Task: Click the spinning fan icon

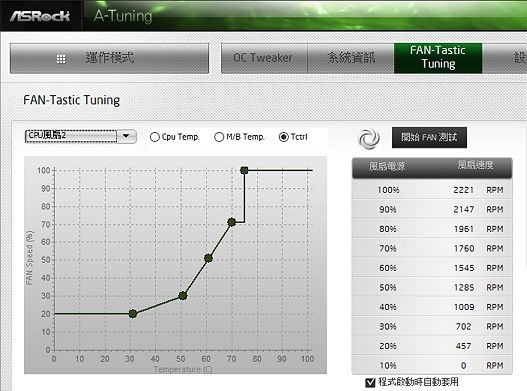Action: point(369,139)
